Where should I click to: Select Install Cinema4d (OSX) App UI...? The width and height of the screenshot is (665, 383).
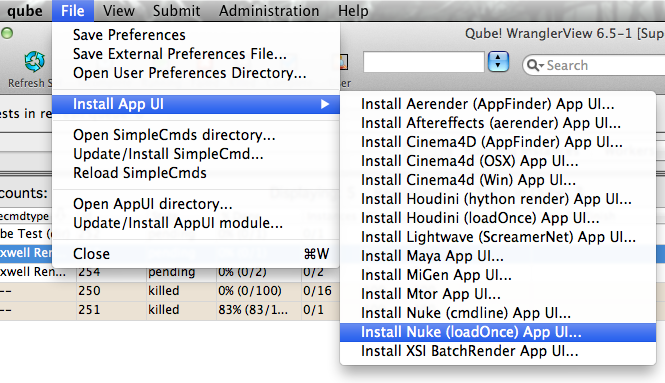(x=498, y=161)
